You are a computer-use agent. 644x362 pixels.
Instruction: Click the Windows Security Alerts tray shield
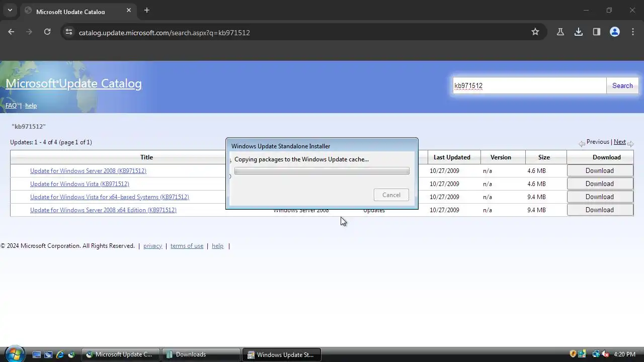click(x=573, y=354)
